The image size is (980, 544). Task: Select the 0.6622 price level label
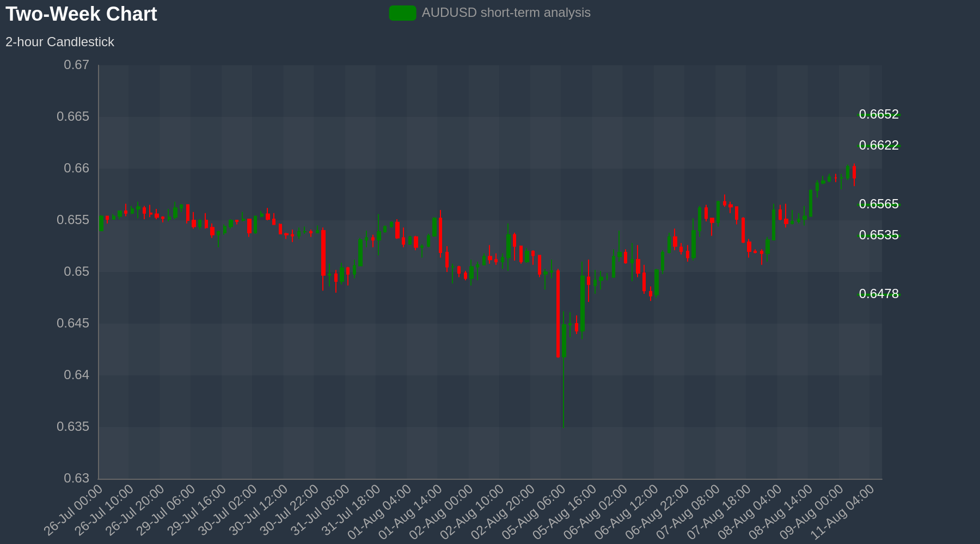click(x=879, y=145)
